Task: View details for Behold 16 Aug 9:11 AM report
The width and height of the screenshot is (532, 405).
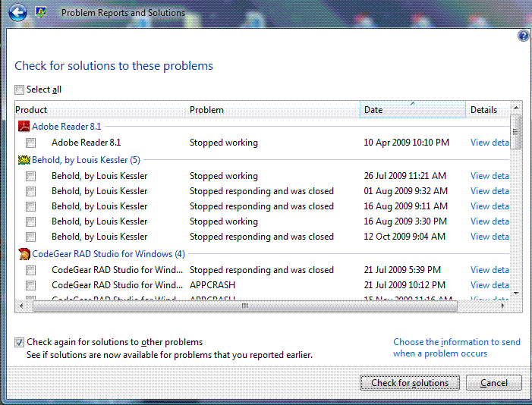Action: pos(490,206)
